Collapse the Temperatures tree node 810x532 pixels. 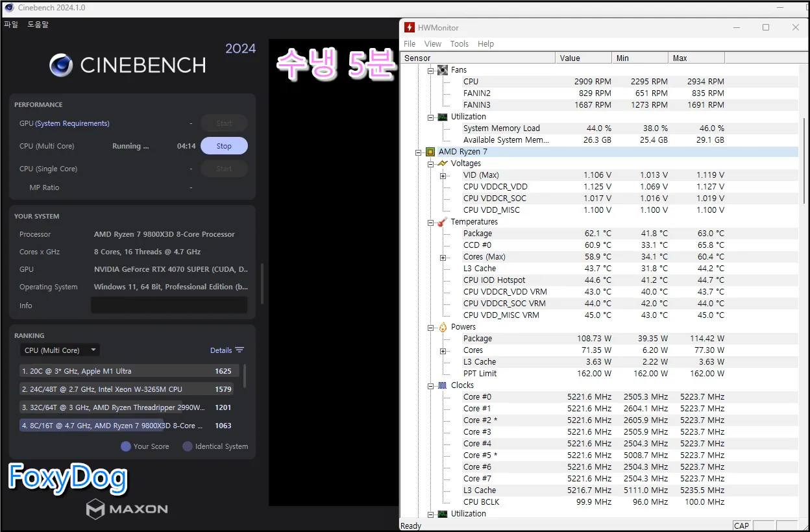pos(430,222)
